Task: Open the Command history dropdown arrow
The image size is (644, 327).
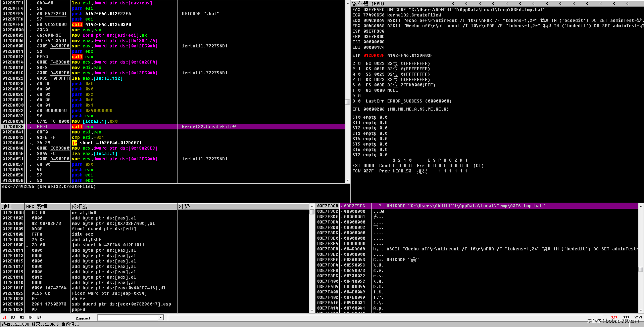Action: coord(160,318)
